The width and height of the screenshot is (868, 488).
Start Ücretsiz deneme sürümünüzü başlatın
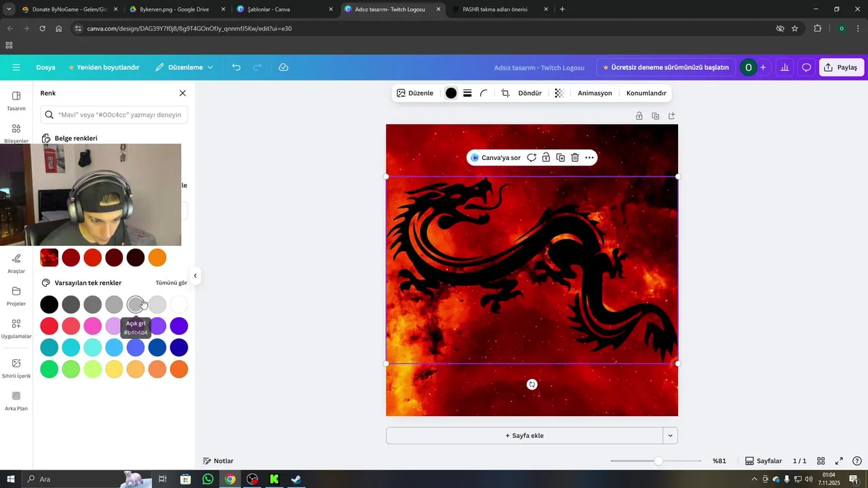(x=665, y=67)
